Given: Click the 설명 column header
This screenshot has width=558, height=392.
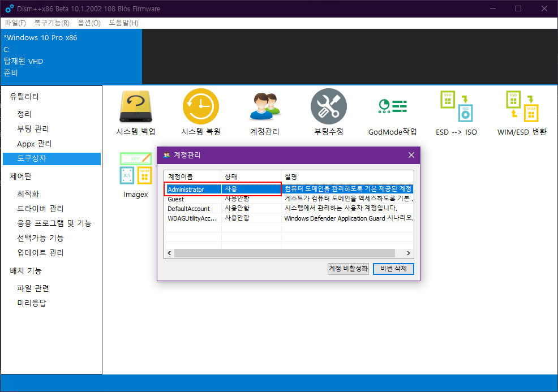Looking at the screenshot, I should pos(347,177).
